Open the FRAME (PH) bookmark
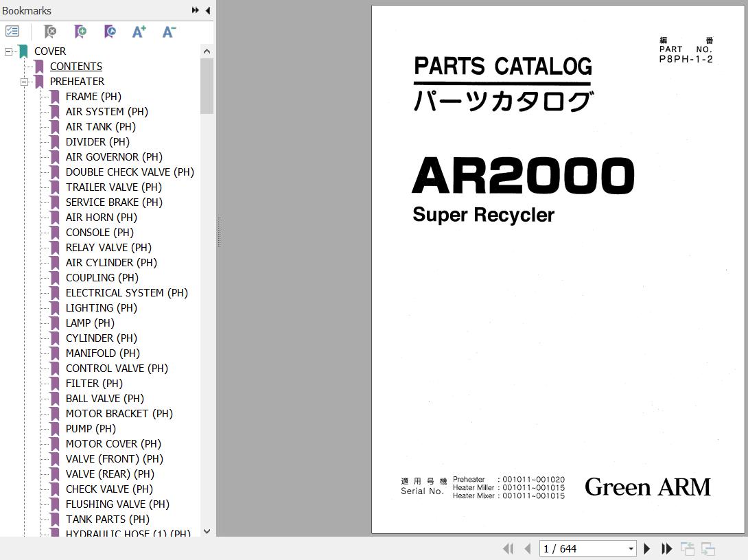Viewport: 748px width, 560px height. (93, 96)
